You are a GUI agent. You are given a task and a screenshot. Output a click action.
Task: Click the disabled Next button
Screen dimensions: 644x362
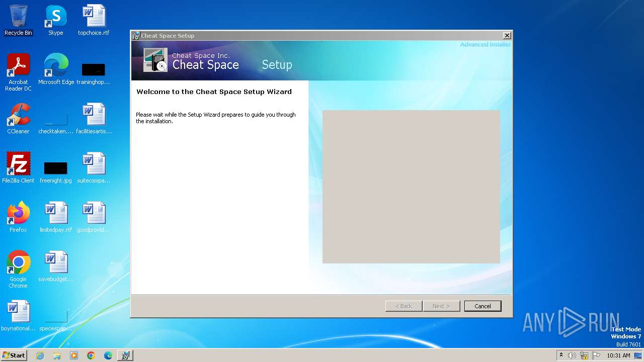[441, 306]
